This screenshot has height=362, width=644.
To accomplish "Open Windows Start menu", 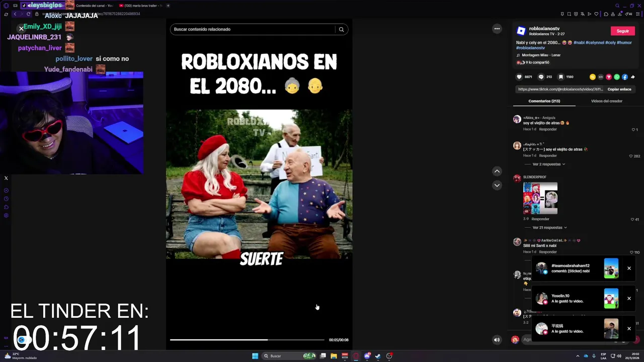I will coord(255,356).
